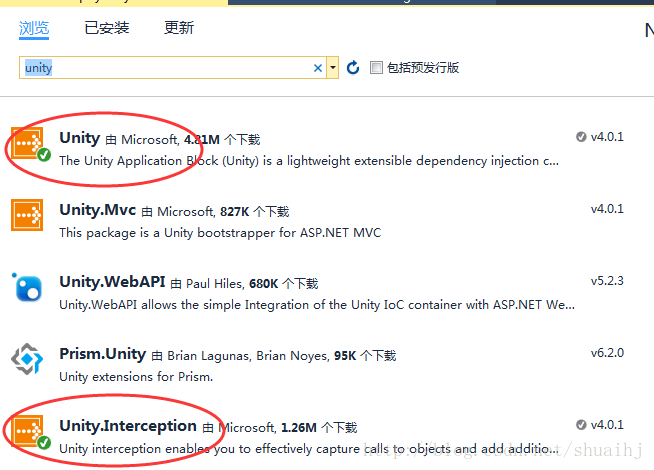Screen dimensions: 654x470
Task: Click the Unity package orange icon
Action: click(x=27, y=143)
